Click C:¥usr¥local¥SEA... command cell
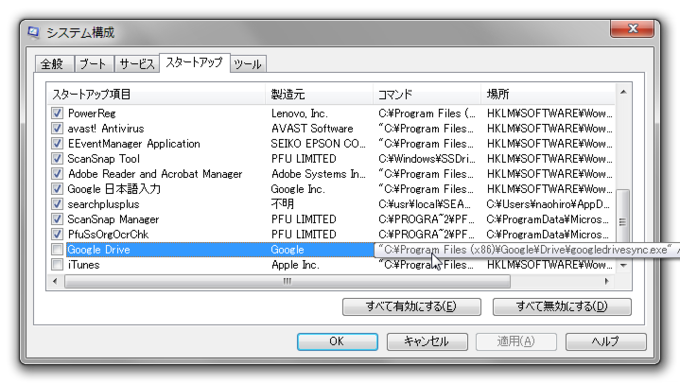Viewport: 680px width, 384px height. pyautogui.click(x=425, y=204)
